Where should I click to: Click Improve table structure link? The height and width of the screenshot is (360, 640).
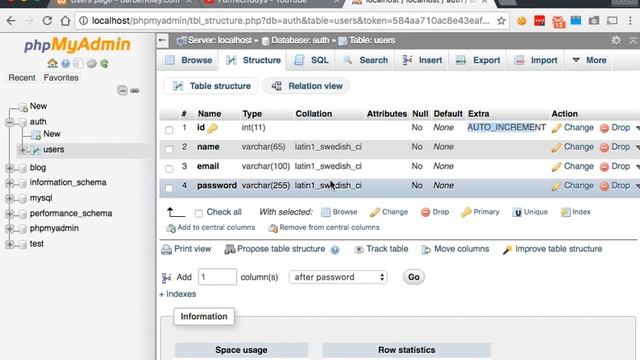(552, 249)
